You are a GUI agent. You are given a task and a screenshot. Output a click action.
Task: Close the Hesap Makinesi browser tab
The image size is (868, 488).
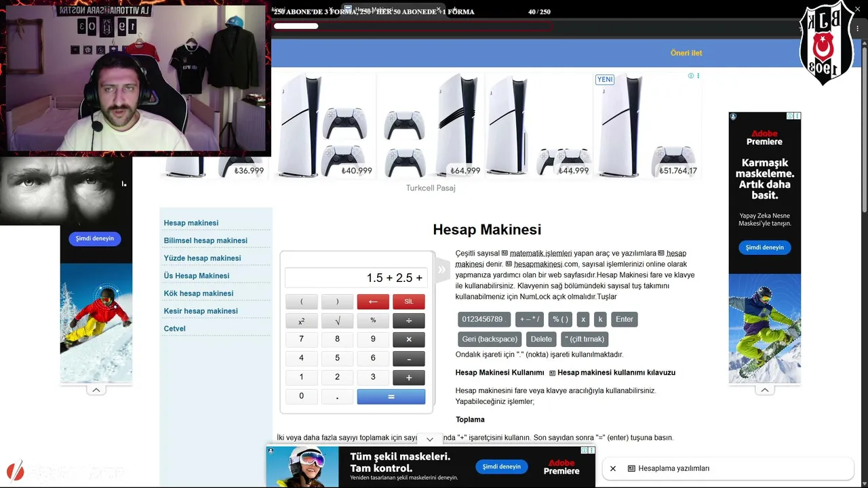[x=438, y=9]
